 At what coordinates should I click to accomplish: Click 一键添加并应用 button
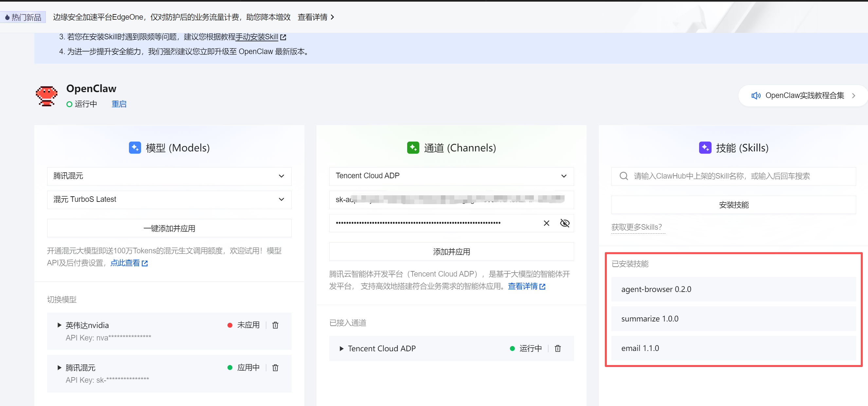[x=169, y=228]
